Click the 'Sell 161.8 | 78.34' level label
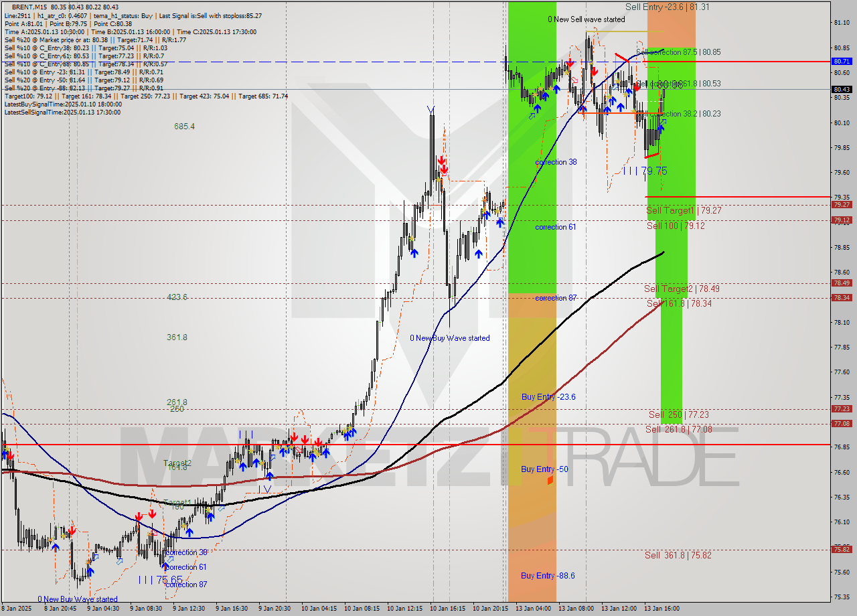Image resolution: width=857 pixels, height=616 pixels. pos(679,303)
